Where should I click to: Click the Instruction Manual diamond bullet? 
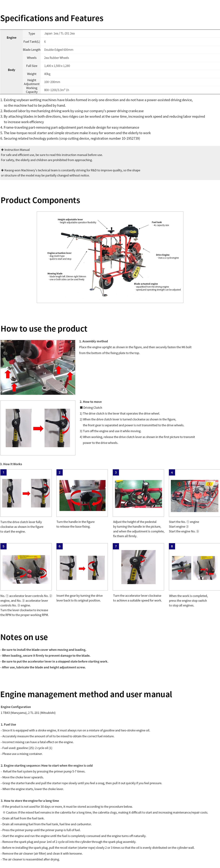point(2,150)
